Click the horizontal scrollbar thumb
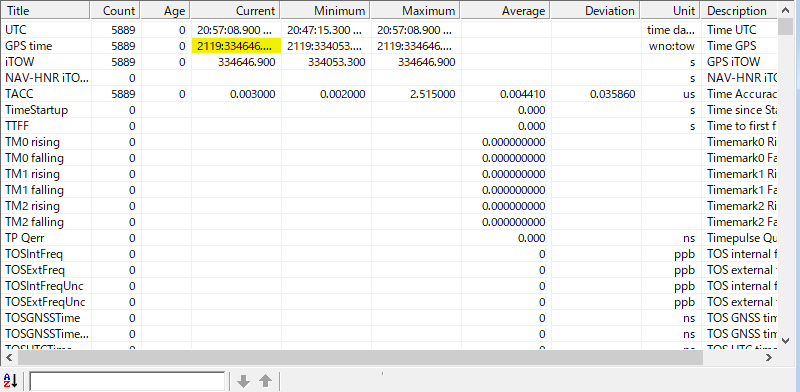 click(360, 358)
